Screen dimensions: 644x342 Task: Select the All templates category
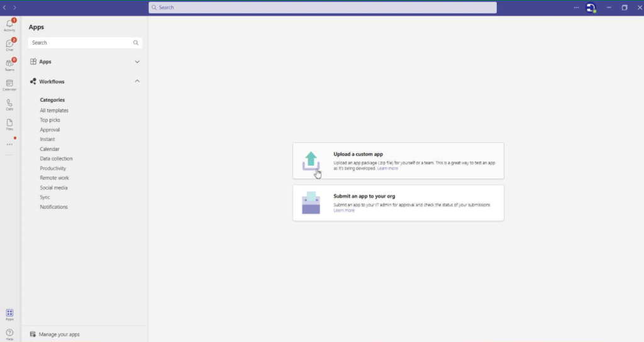[54, 111]
